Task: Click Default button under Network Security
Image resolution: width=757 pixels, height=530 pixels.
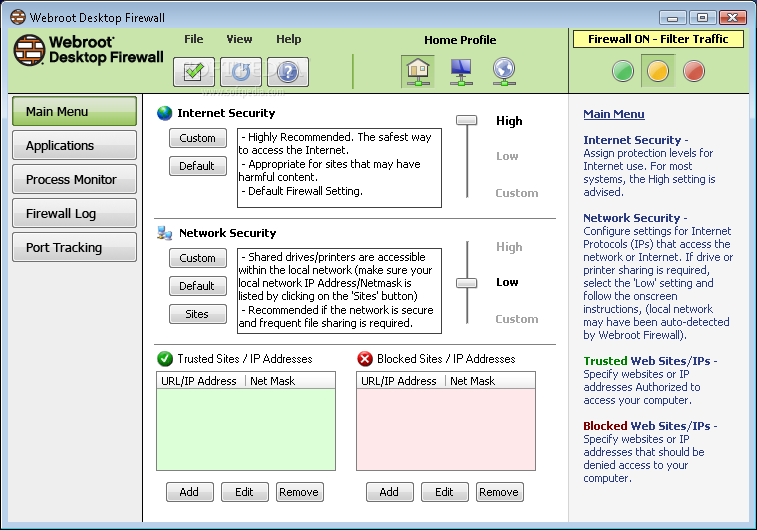Action: pyautogui.click(x=198, y=286)
